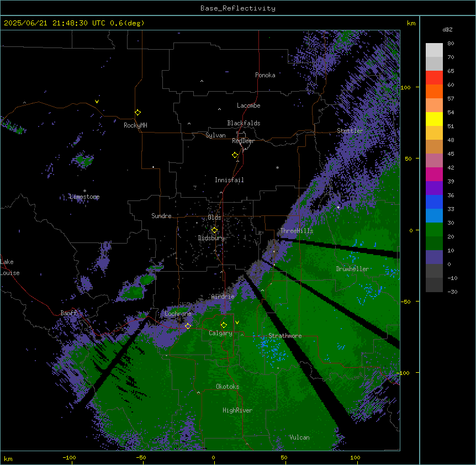Image resolution: width=476 pixels, height=465 pixels.
Task: Click the Okotoks label
Action: point(228,387)
